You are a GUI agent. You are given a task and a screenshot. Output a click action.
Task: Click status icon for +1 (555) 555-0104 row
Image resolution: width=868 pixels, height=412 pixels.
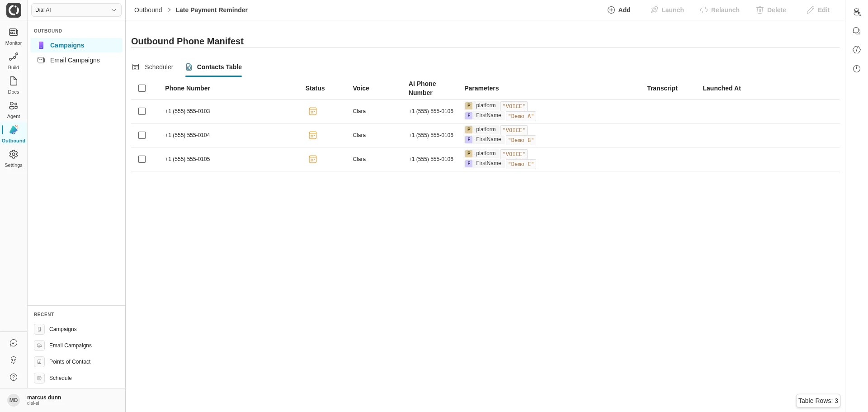click(x=312, y=135)
